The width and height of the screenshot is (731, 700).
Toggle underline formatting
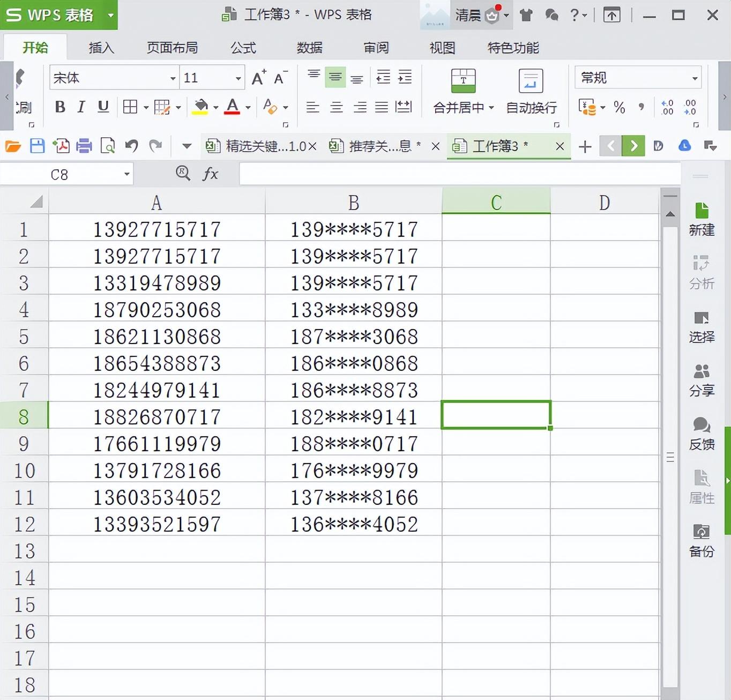(x=103, y=107)
